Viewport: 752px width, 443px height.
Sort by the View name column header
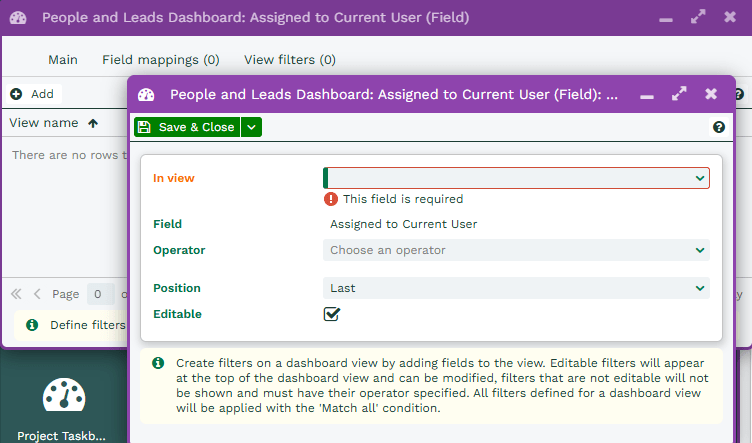53,123
